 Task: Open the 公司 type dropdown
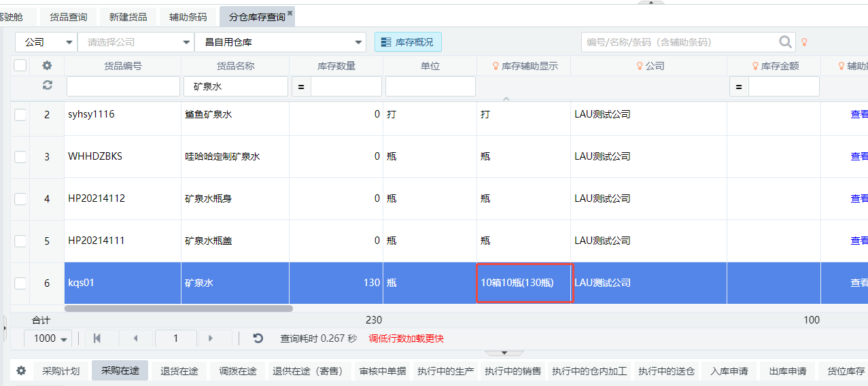(46, 42)
